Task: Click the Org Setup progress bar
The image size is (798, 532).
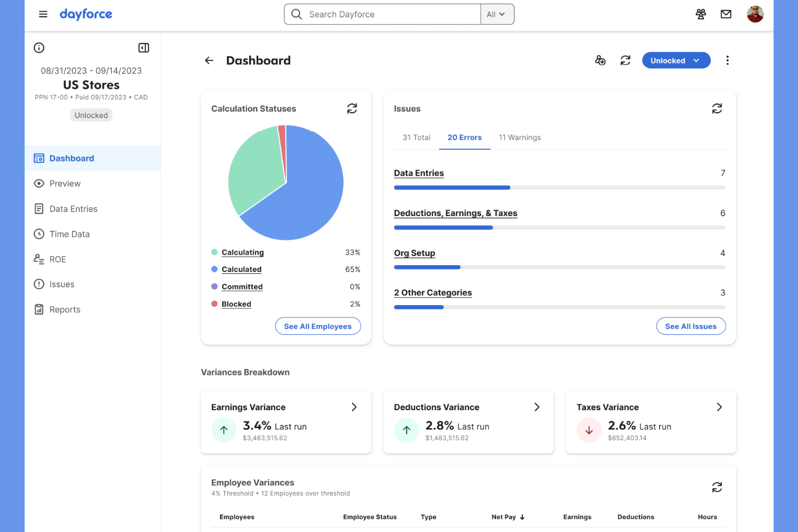Action: click(560, 267)
